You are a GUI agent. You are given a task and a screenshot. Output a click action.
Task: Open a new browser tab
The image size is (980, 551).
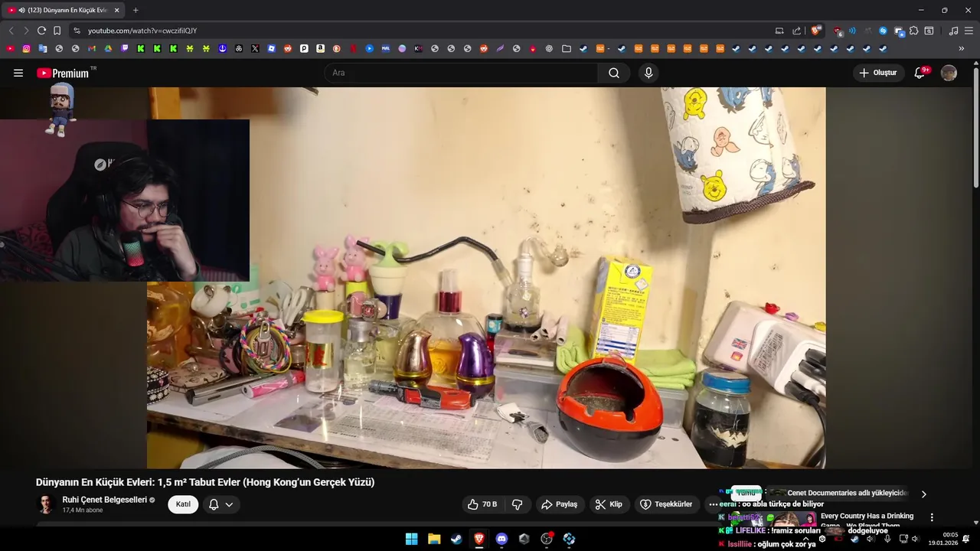(136, 10)
